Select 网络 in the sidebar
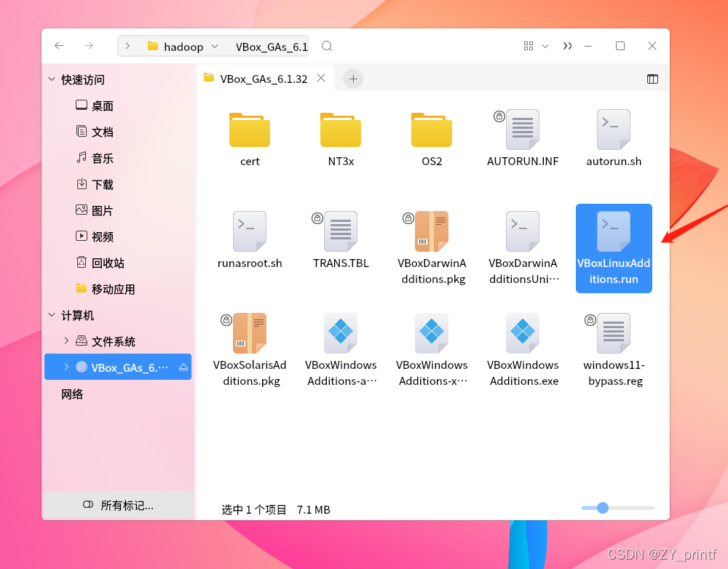This screenshot has width=728, height=569. (72, 394)
